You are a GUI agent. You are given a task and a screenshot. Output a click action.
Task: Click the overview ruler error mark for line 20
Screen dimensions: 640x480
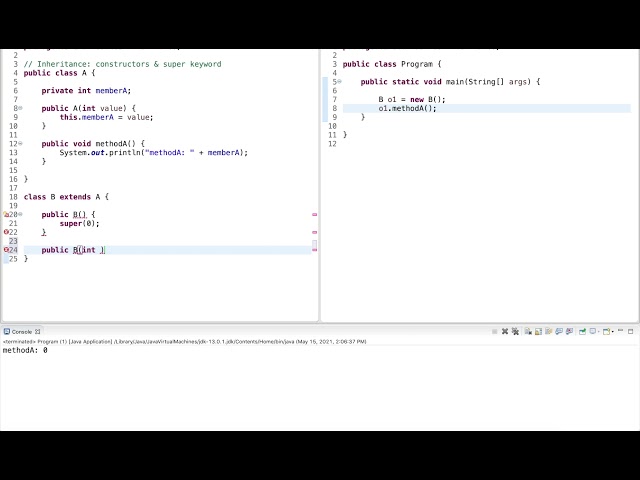coord(314,214)
